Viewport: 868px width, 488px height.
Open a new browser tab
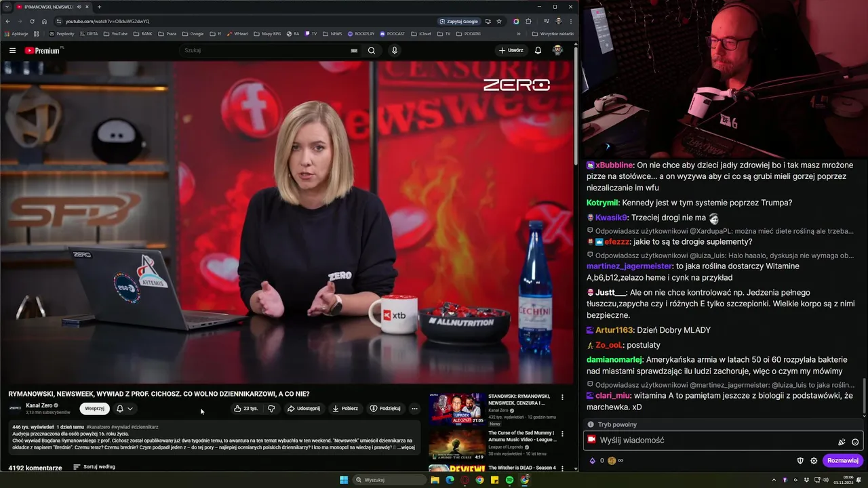click(x=99, y=7)
